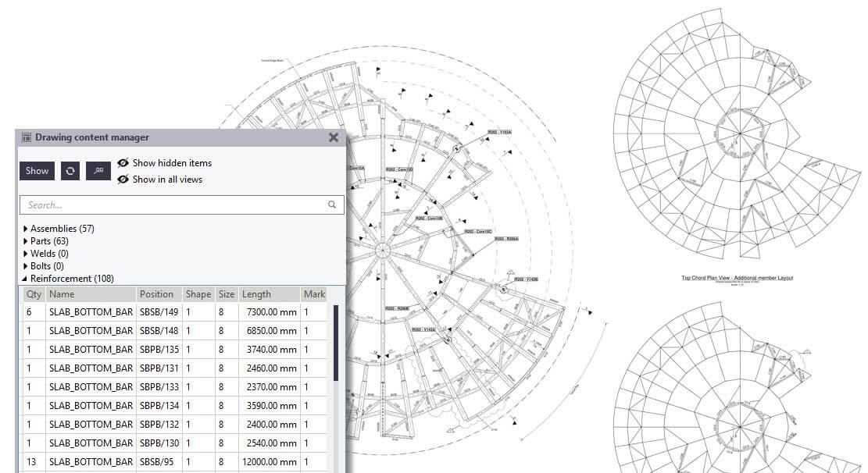Click the SLAB_BOTTOM_BAR name in SBSB/95 row

tap(91, 462)
